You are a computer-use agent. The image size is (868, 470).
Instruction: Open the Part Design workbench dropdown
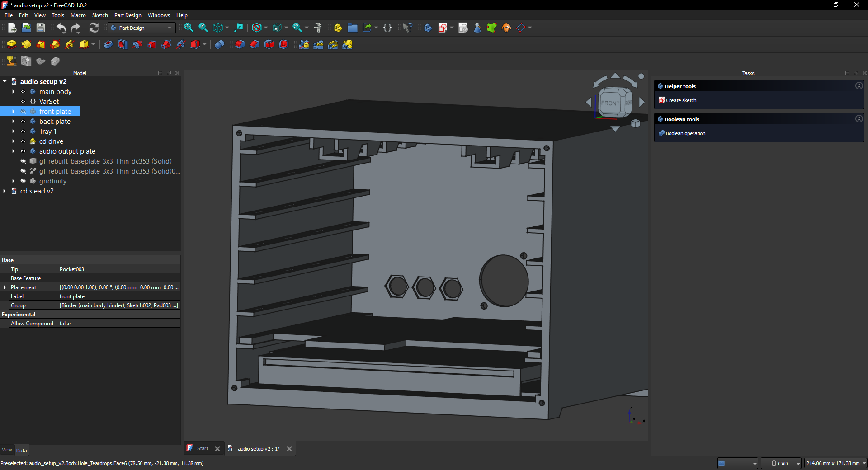pos(142,28)
